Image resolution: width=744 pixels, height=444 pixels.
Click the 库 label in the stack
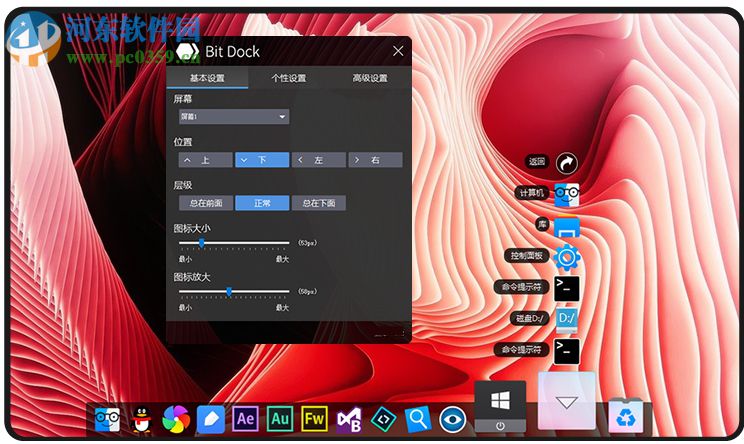542,224
